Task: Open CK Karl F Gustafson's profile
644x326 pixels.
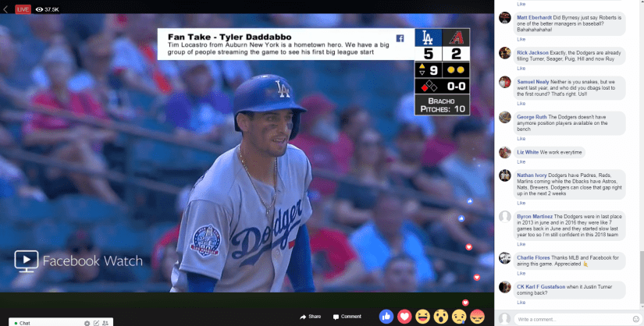Action: 541,286
